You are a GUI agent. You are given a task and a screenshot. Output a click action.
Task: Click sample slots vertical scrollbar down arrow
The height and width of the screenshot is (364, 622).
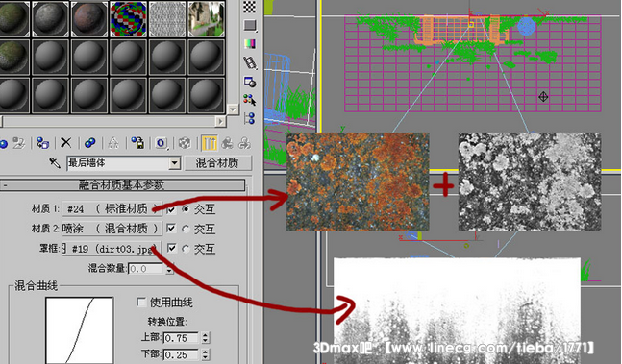coord(233,109)
